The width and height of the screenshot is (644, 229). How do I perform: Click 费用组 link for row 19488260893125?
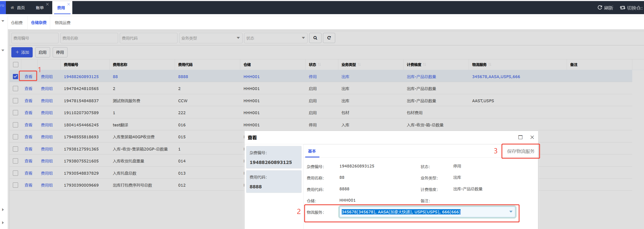(x=47, y=77)
